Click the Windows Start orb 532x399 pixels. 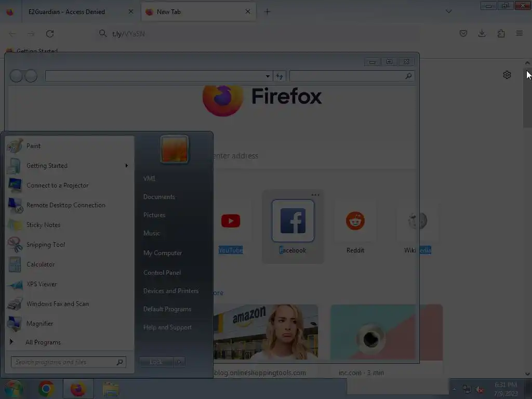(x=14, y=389)
